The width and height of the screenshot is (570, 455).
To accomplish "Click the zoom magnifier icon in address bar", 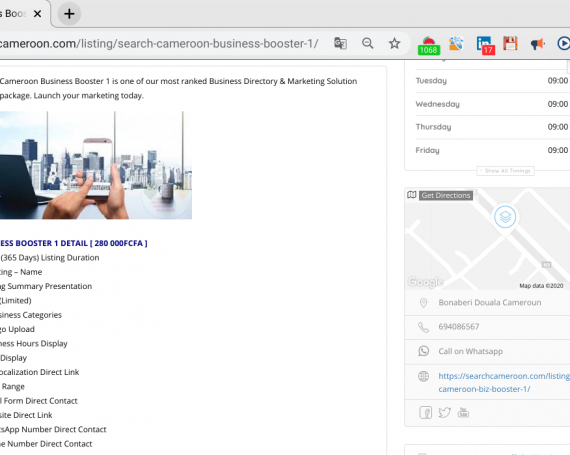I will pos(368,43).
